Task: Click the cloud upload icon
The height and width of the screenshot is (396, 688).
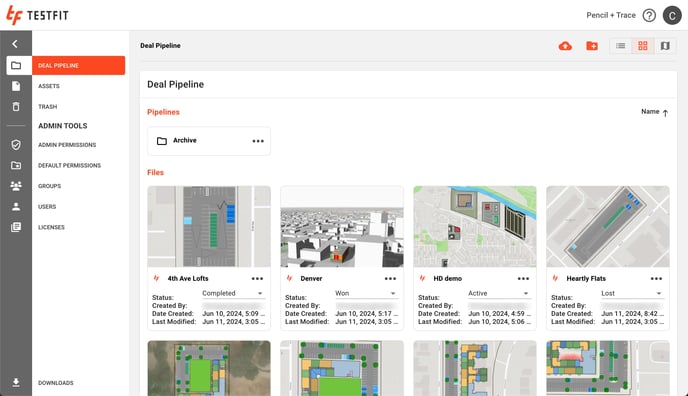Action: tap(565, 46)
